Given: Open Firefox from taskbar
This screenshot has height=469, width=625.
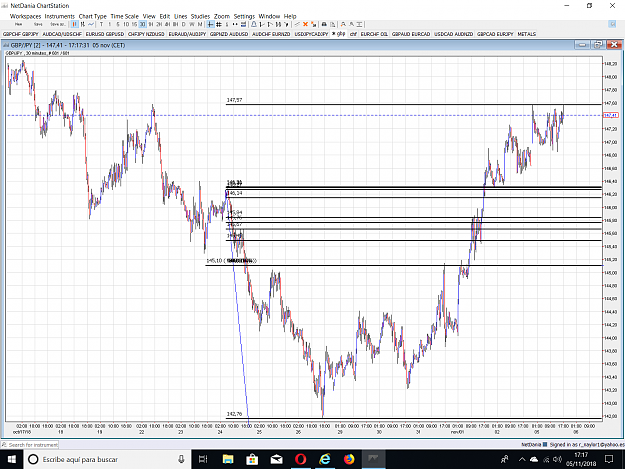Looking at the screenshot, I should [349, 459].
